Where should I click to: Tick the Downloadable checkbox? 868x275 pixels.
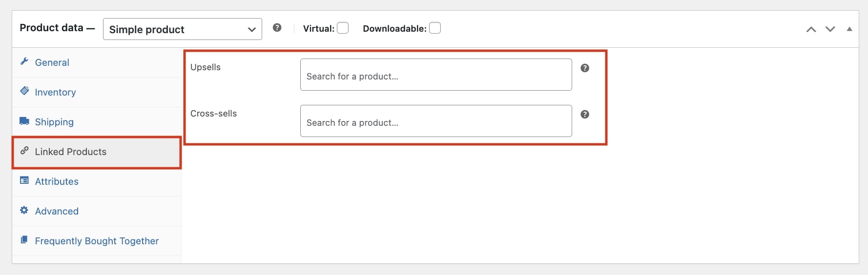click(x=435, y=28)
